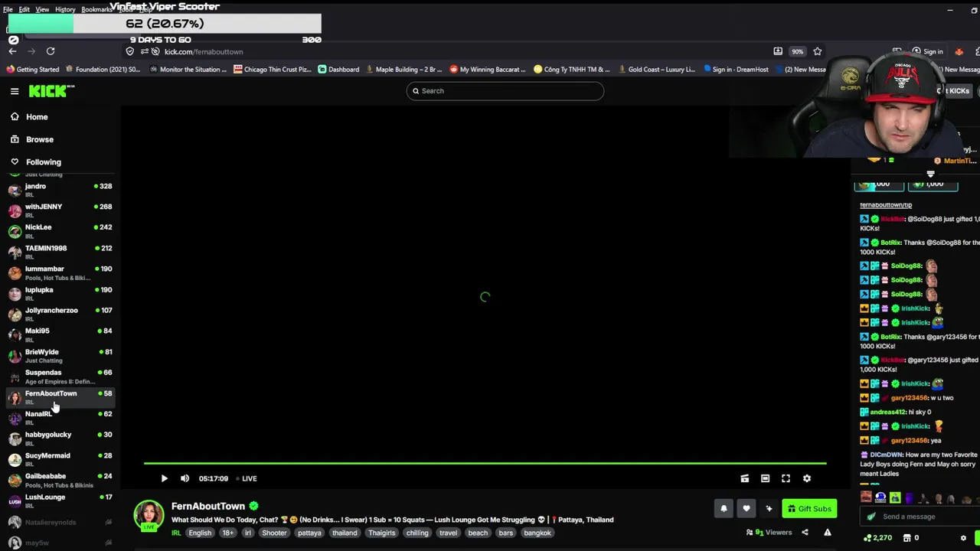Open browser History menu
This screenshot has width=980, height=551.
(65, 9)
